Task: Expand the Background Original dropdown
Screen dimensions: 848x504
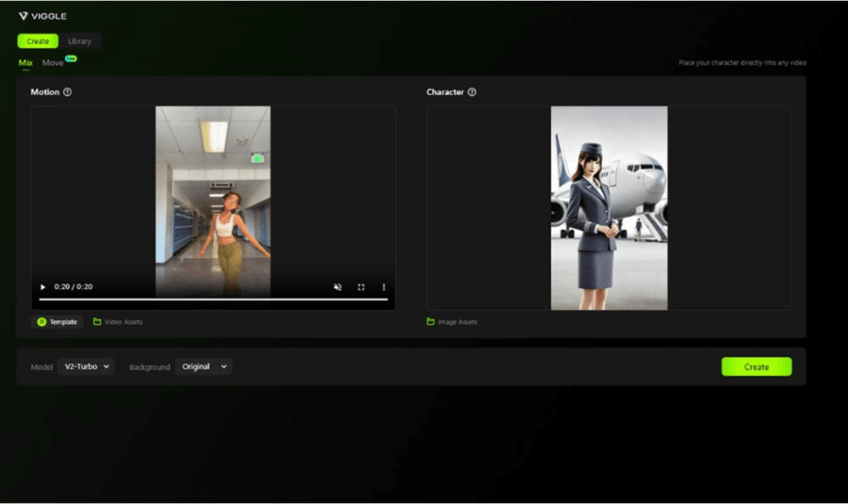Action: coord(204,366)
